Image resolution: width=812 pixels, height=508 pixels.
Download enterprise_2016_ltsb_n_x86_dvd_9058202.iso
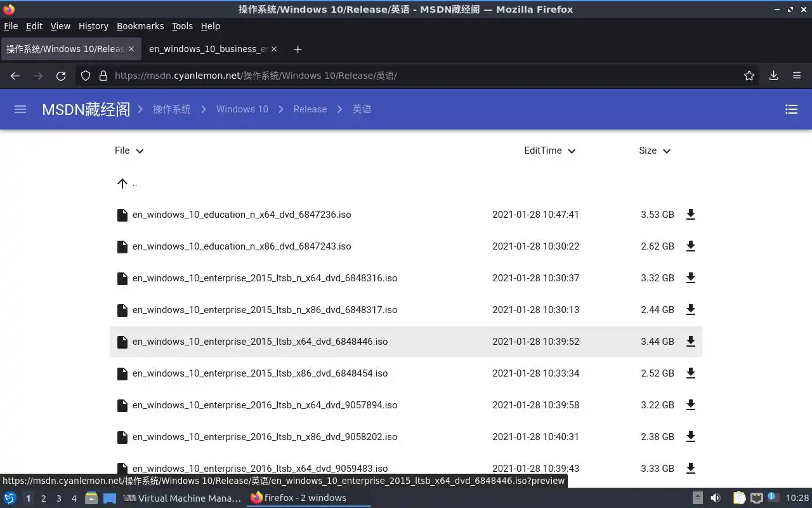click(x=691, y=437)
